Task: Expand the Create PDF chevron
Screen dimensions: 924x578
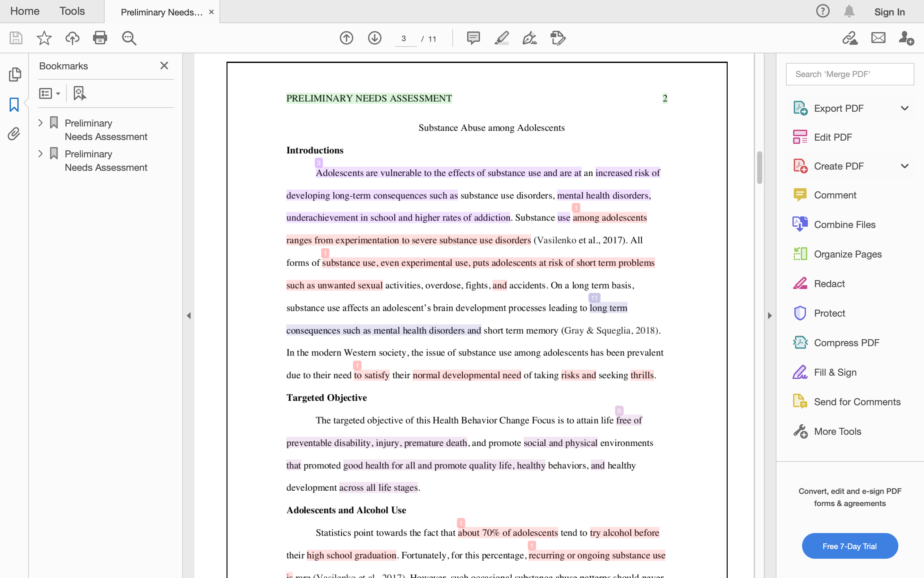Action: [904, 166]
